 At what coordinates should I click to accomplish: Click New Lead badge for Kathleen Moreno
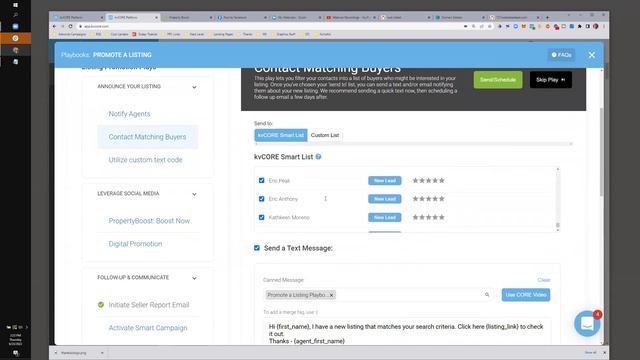pos(384,218)
